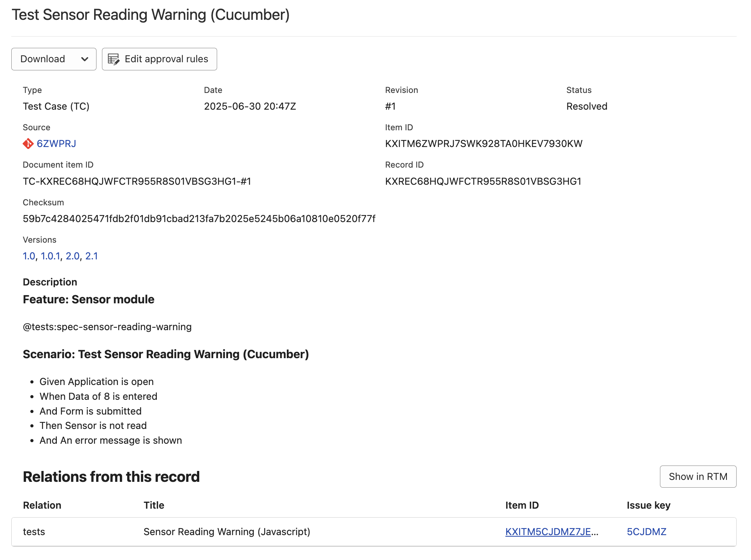The image size is (751, 560).
Task: Click the @tests:spec-sensor-reading-warning tag text
Action: (x=107, y=327)
